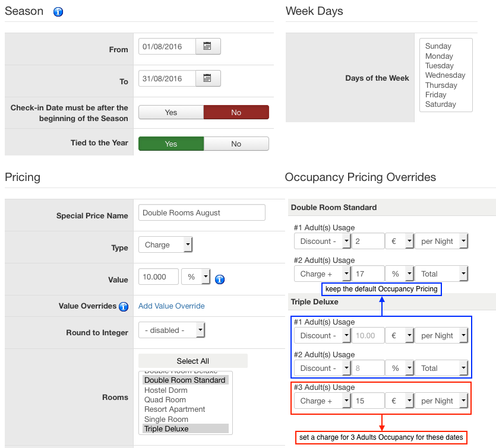
Task: Select Quad Room in Rooms list
Action: pyautogui.click(x=165, y=400)
